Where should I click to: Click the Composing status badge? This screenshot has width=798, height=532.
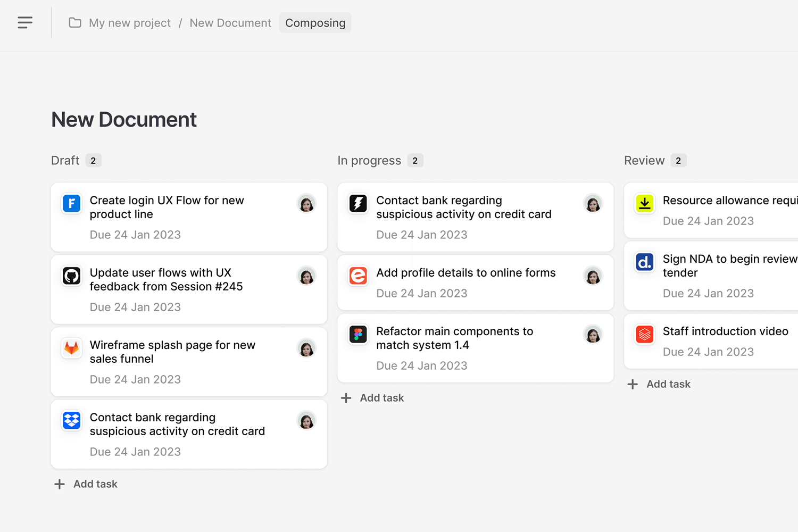point(315,23)
